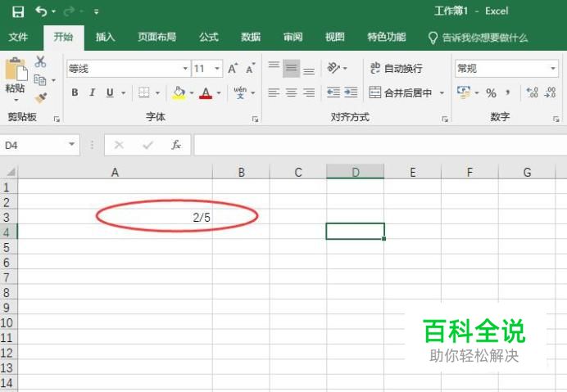Open the 等线 font name dropdown

click(185, 68)
